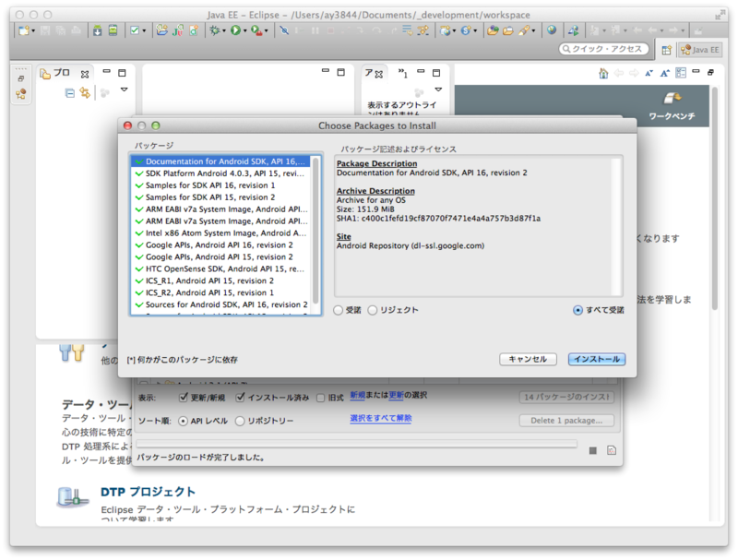Click the 選択をすべて解除 link
The height and width of the screenshot is (560, 738).
point(381,419)
